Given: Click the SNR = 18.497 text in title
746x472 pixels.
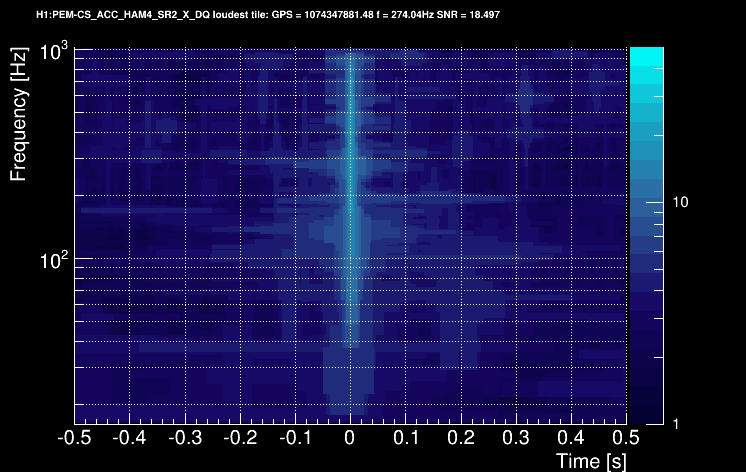Looking at the screenshot, I should 468,15.
